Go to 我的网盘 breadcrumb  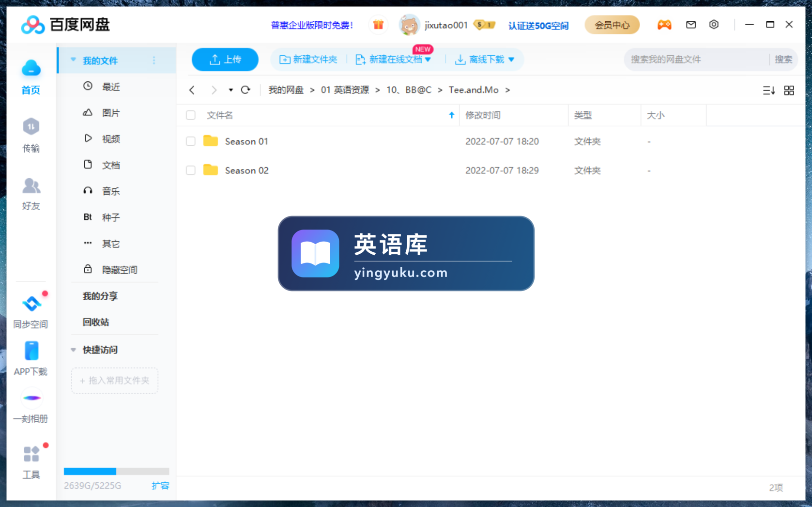[286, 90]
